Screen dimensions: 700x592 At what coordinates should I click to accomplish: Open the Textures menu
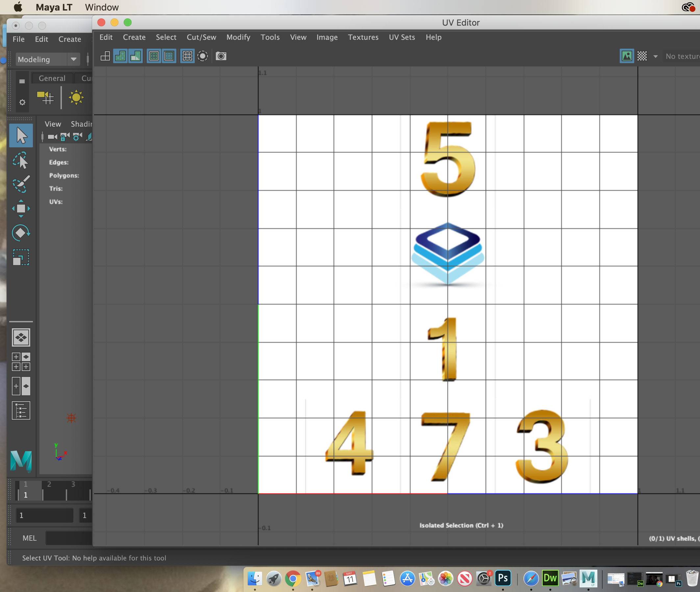pos(363,37)
